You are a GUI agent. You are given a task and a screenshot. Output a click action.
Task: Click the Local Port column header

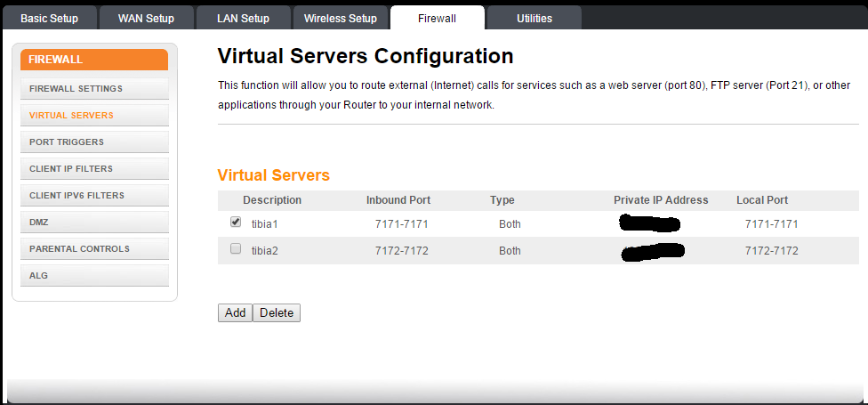tap(762, 200)
